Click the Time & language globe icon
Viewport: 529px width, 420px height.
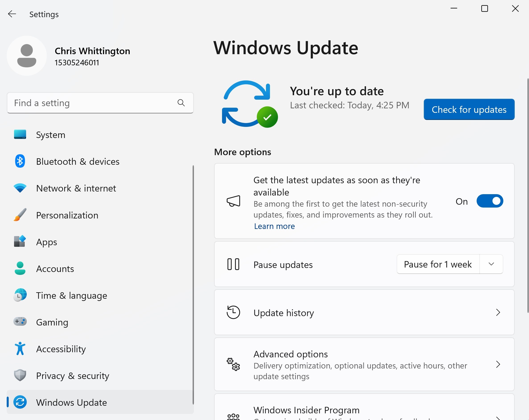(x=20, y=295)
